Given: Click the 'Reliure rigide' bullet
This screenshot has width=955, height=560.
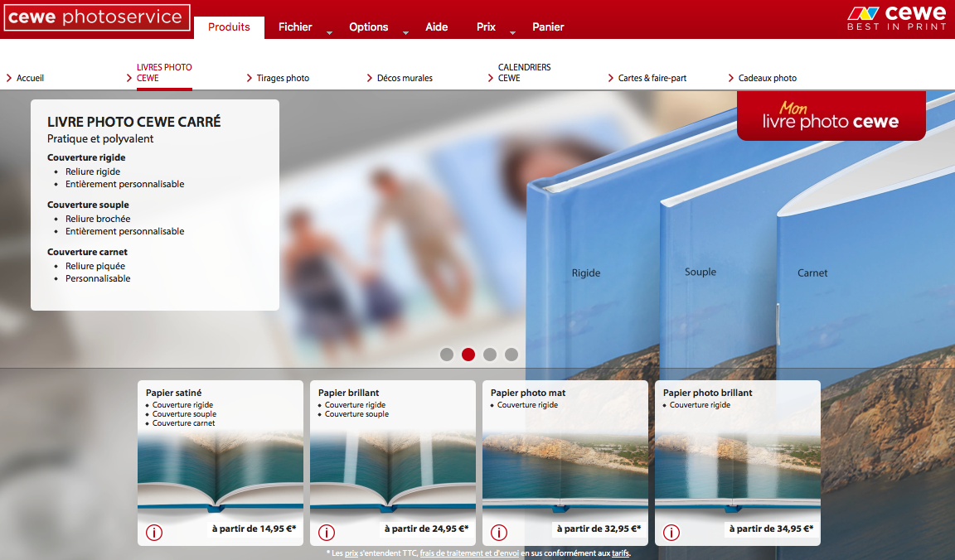Looking at the screenshot, I should tap(93, 171).
